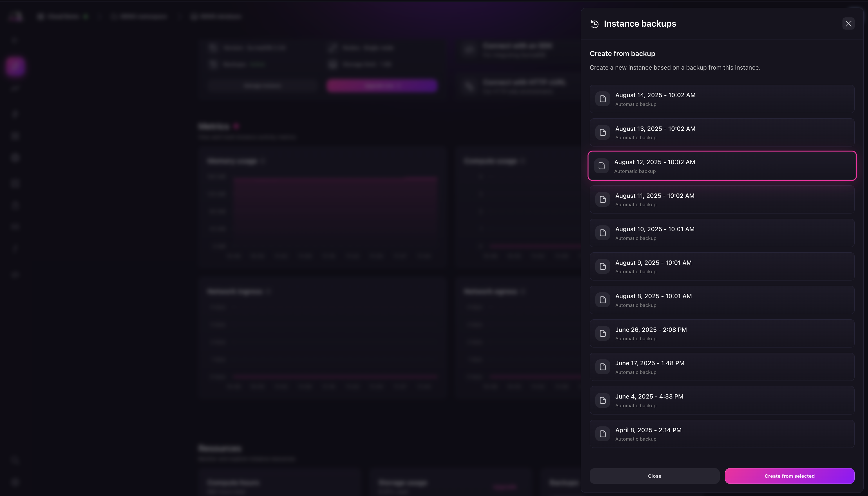Click file icon of August 14 backup

coord(603,99)
